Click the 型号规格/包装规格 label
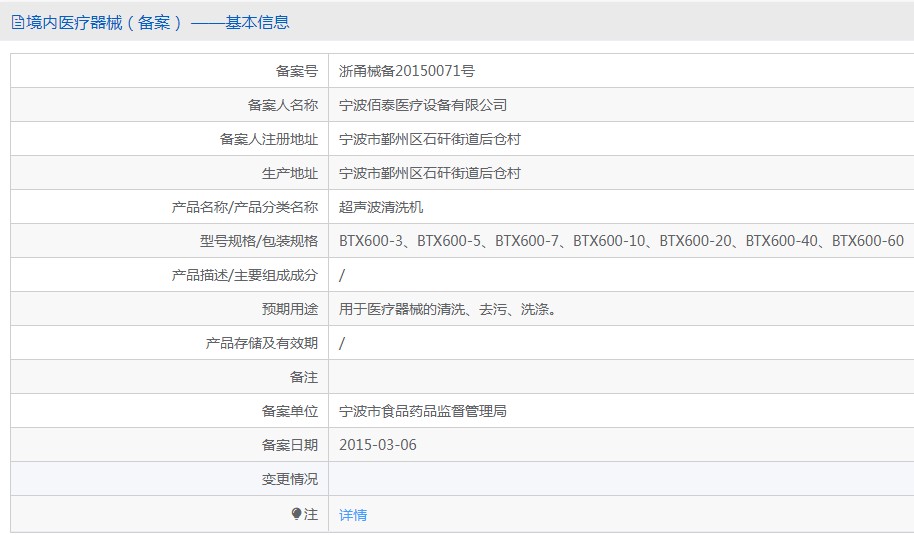Image resolution: width=914 pixels, height=535 pixels. click(259, 241)
